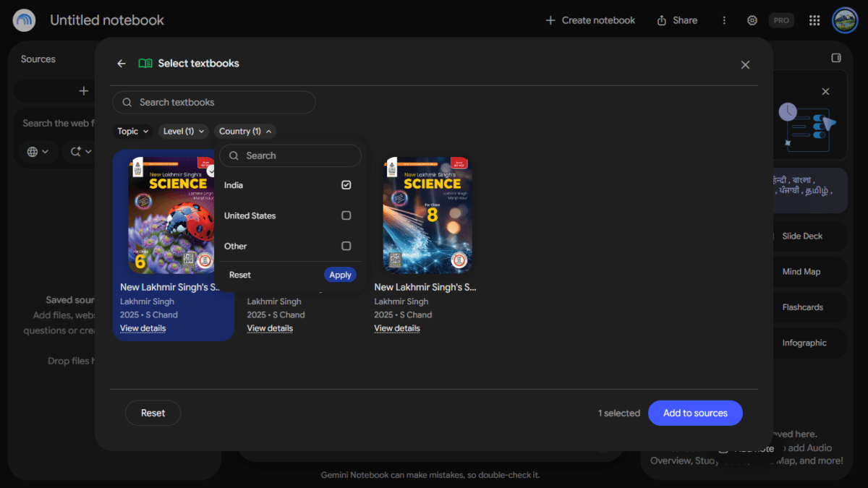Screen dimensions: 868x488
Task: Go back with the arrow beside Select textbooks
Action: (122, 64)
